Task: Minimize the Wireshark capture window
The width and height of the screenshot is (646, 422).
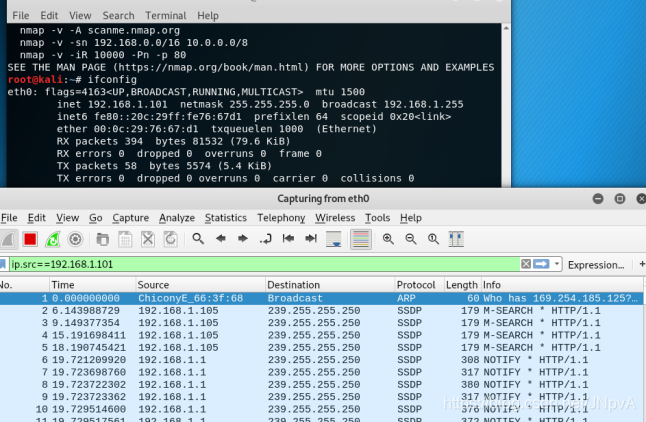Action: pyautogui.click(x=598, y=199)
